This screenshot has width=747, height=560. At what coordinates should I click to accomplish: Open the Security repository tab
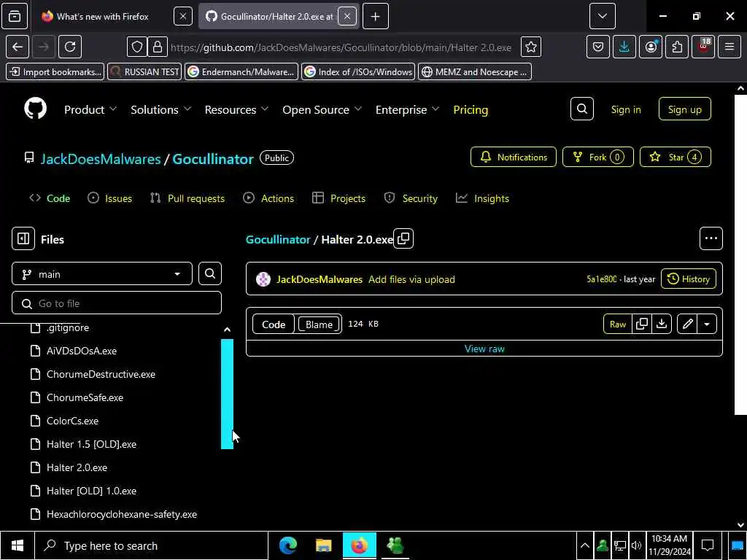pos(411,198)
